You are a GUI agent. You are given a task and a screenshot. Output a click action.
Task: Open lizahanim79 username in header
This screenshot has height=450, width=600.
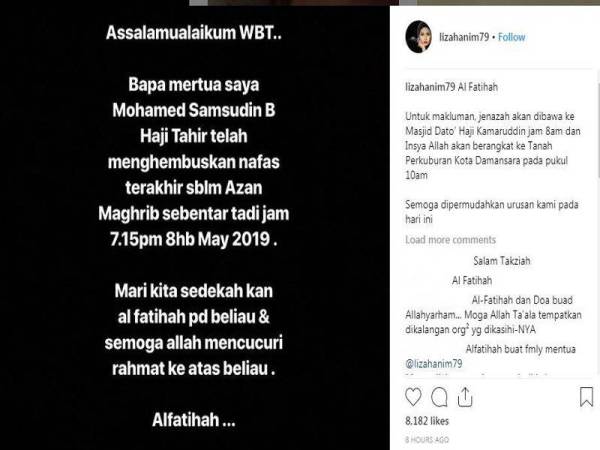tap(464, 37)
